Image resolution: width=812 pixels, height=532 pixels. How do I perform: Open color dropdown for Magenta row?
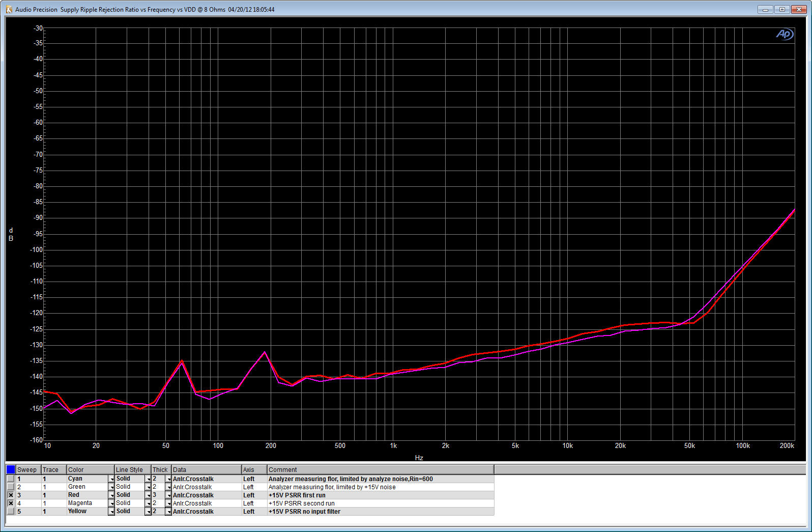point(111,503)
